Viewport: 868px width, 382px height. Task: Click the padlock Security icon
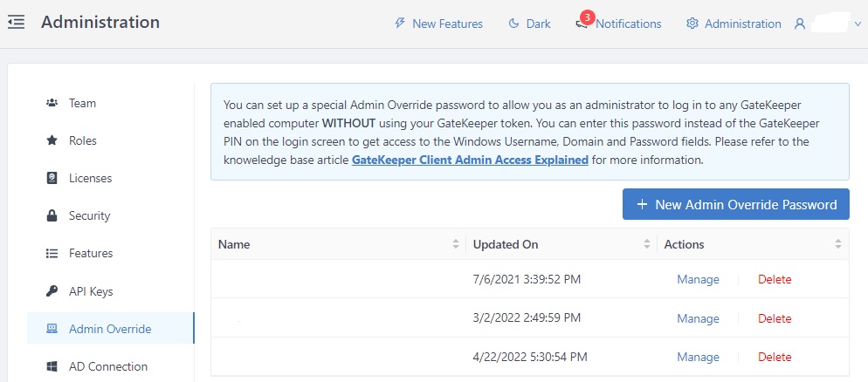pos(52,215)
